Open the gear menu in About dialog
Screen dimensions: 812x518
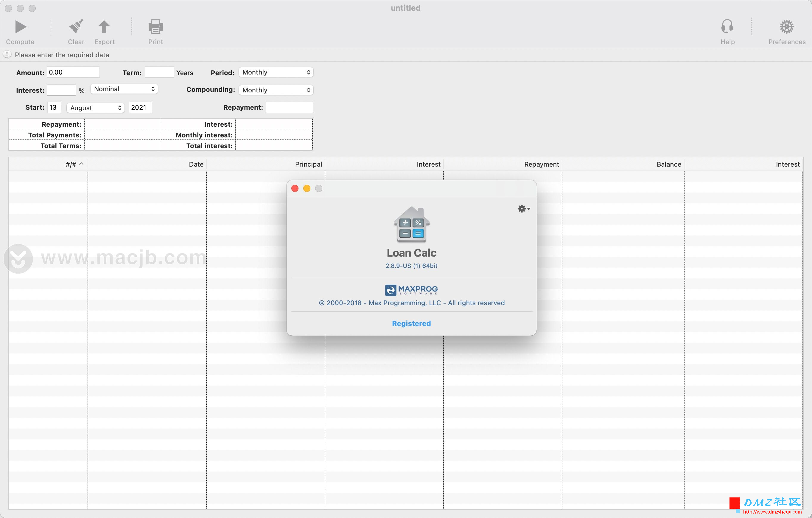pyautogui.click(x=524, y=209)
